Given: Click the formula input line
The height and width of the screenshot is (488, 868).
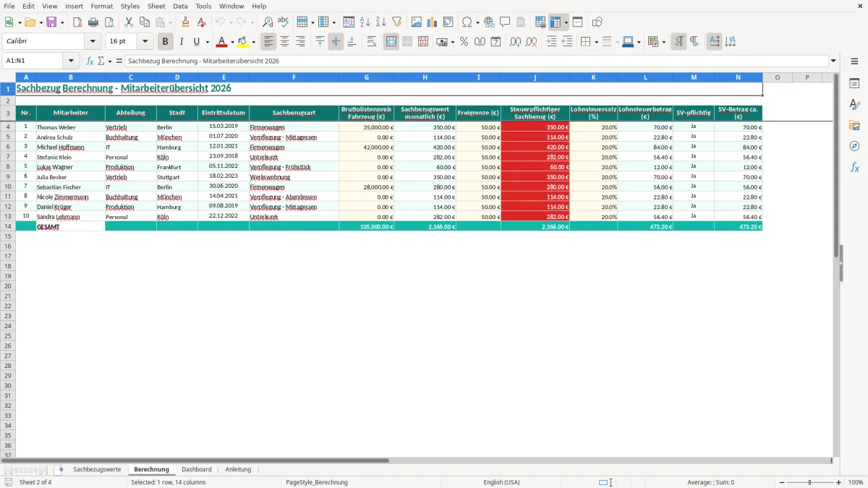Looking at the screenshot, I should click(x=477, y=61).
